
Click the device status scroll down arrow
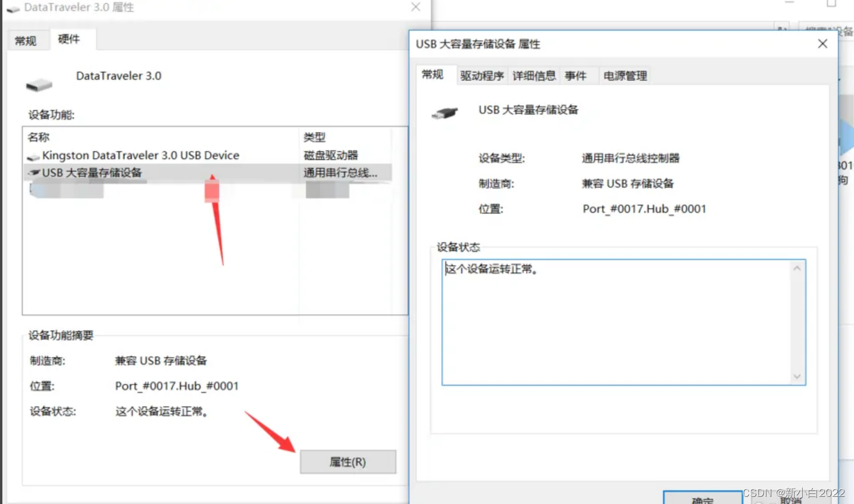point(797,376)
